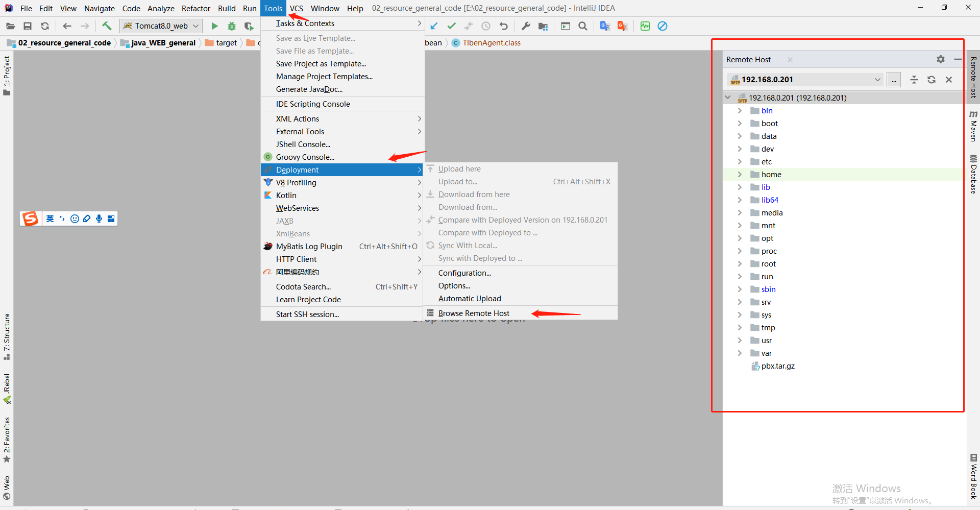Choose Browse Remote Host in Deployment submenu
The width and height of the screenshot is (980, 510).
click(x=521, y=313)
